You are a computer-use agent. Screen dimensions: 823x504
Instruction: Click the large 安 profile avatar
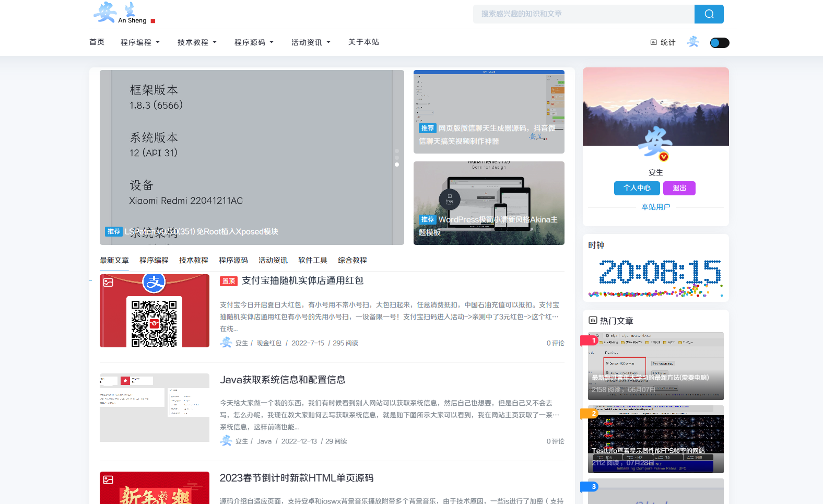coord(655,143)
